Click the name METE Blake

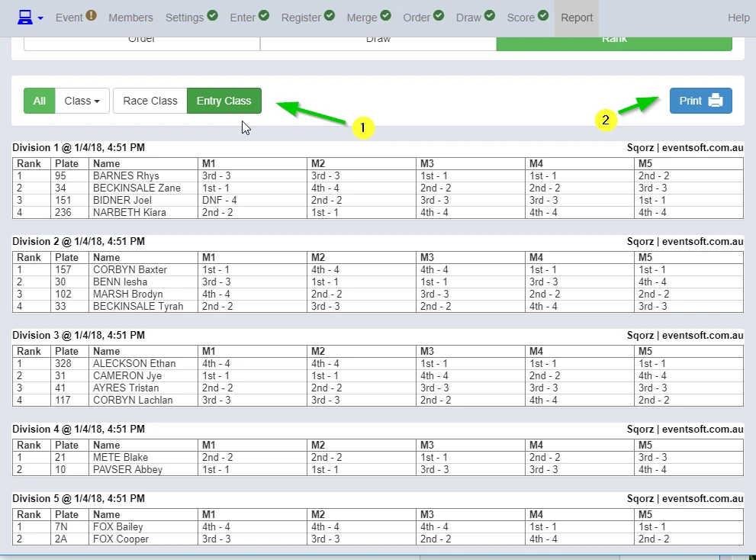[121, 457]
